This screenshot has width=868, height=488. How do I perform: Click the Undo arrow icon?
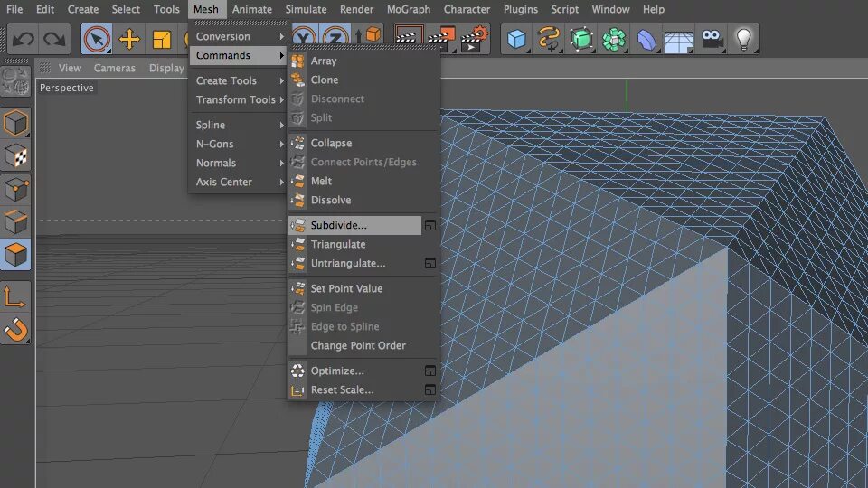(24, 39)
